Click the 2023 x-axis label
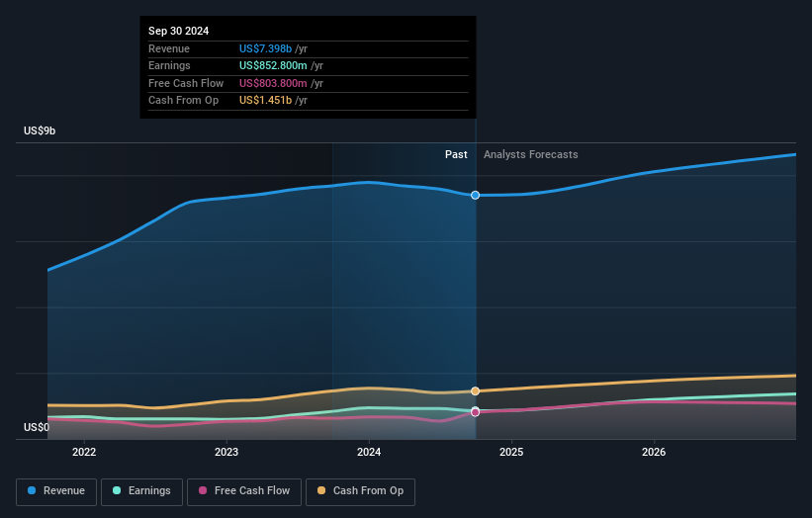812x518 pixels. click(x=226, y=452)
